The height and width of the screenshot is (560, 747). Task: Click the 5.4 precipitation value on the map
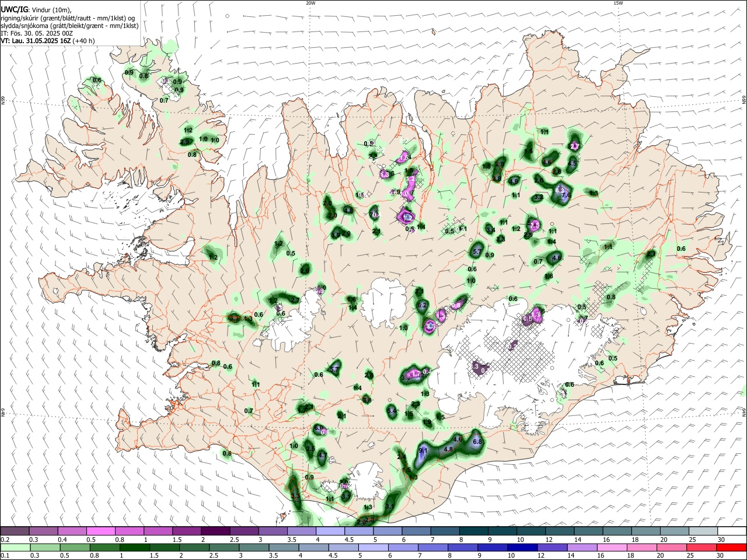(x=392, y=411)
